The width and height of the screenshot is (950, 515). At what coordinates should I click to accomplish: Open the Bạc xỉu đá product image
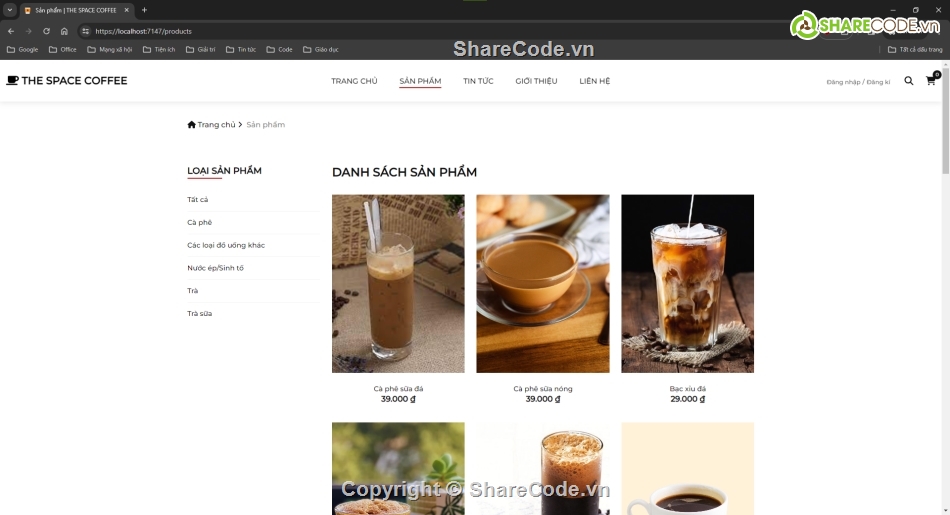click(687, 283)
